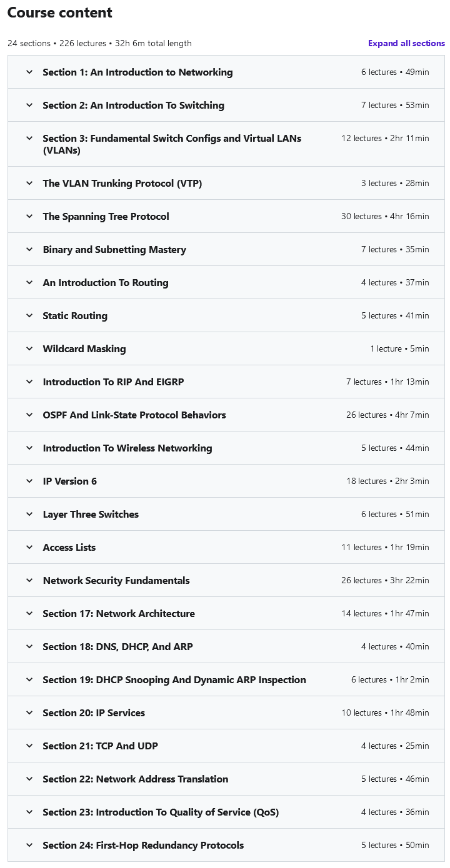Image resolution: width=450 pixels, height=868 pixels.
Task: Click chevron for Section 21: TCP And UDP
Action: tap(29, 746)
